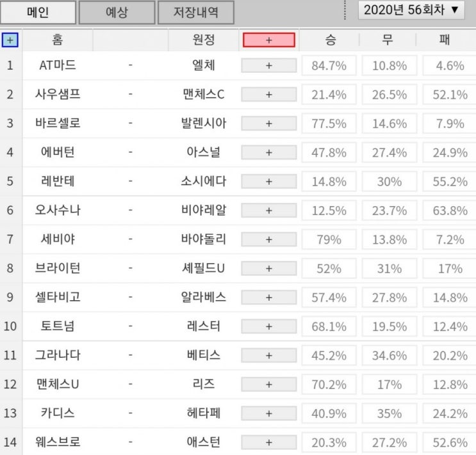This screenshot has height=455, width=476.
Task: Click the 무 column header
Action: point(388,40)
